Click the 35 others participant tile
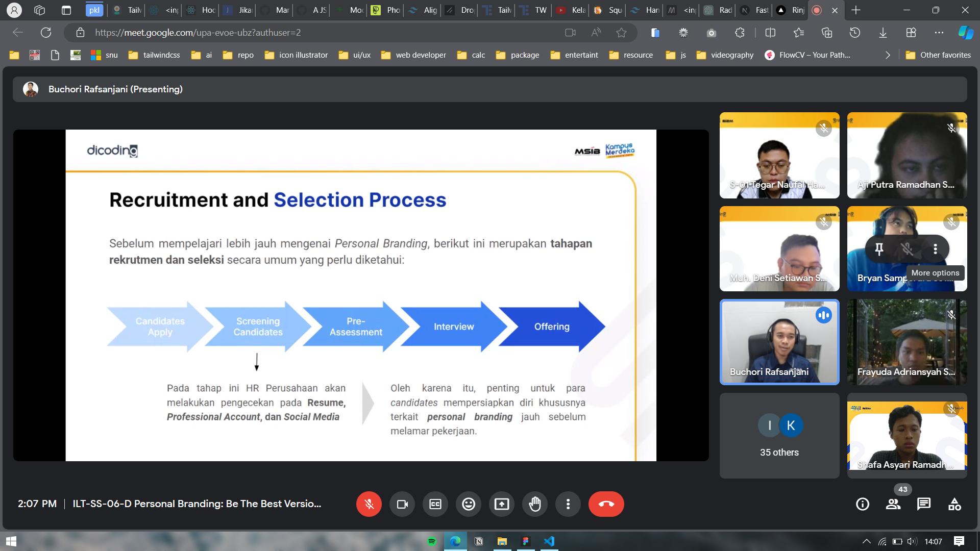Viewport: 980px width, 551px height. point(779,436)
